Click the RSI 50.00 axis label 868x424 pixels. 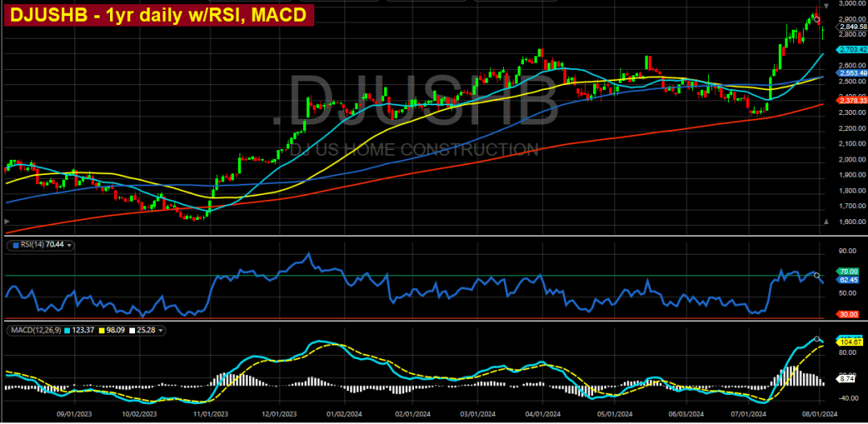pos(850,293)
